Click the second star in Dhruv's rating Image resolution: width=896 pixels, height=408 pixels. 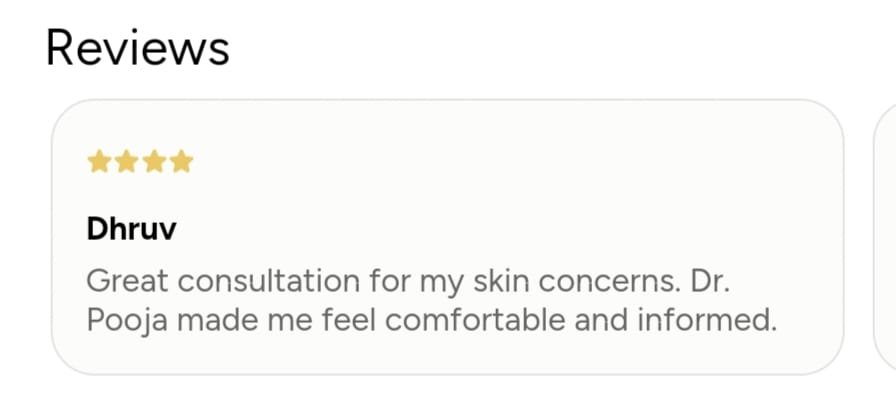pyautogui.click(x=126, y=162)
